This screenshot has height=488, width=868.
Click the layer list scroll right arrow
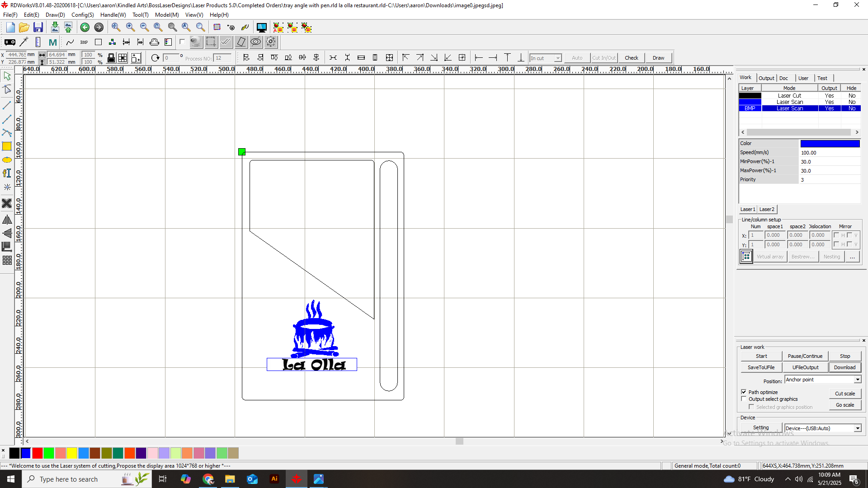point(857,132)
